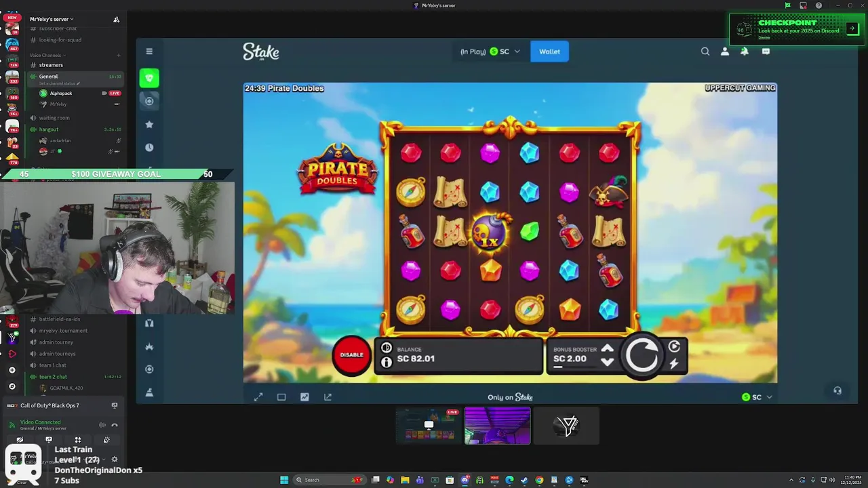
Task: Open Discover servers compass icon
Action: click(12, 386)
